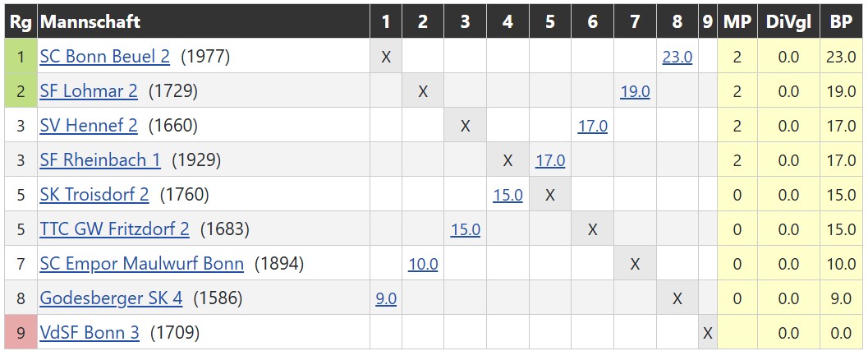Viewport: 868px width, 351px height.
Task: Click the Mannschaft column header
Action: coord(90,21)
